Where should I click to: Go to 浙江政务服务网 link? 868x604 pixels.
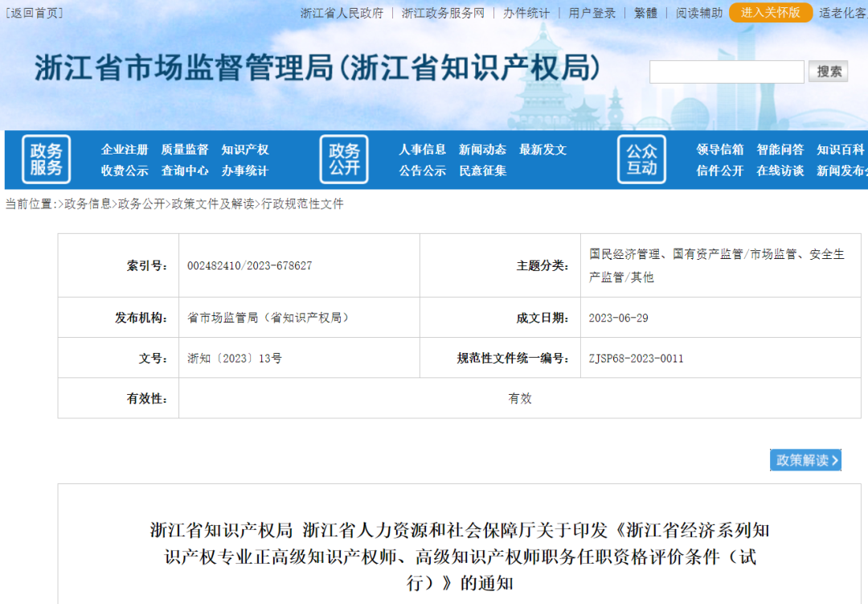(443, 13)
